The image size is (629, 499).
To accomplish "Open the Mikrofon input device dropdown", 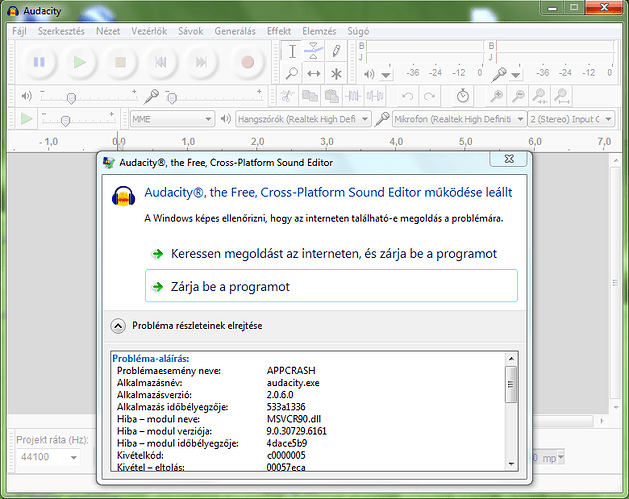I will [458, 119].
